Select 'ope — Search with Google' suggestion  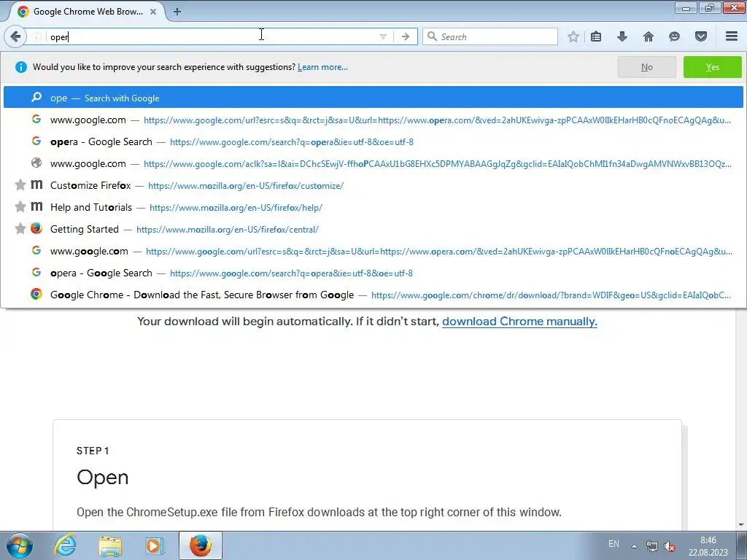click(x=373, y=97)
